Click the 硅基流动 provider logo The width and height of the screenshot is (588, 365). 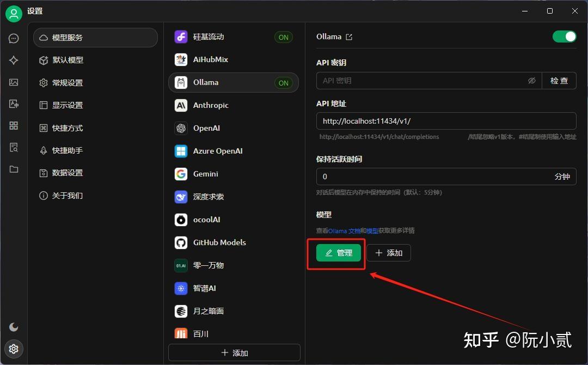[x=181, y=36]
